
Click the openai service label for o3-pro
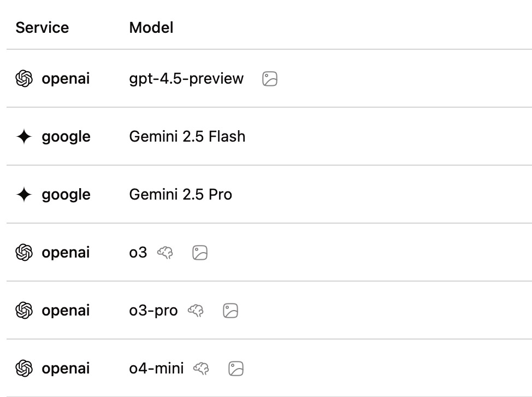pyautogui.click(x=66, y=311)
